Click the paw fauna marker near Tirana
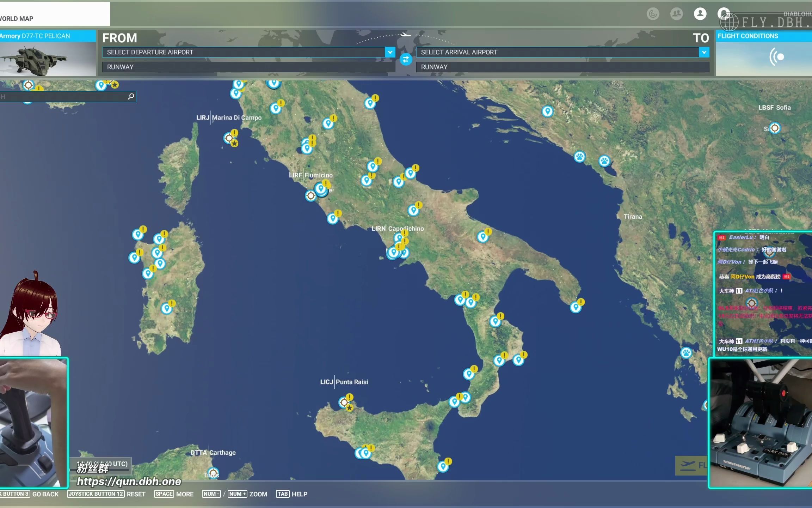 [604, 161]
